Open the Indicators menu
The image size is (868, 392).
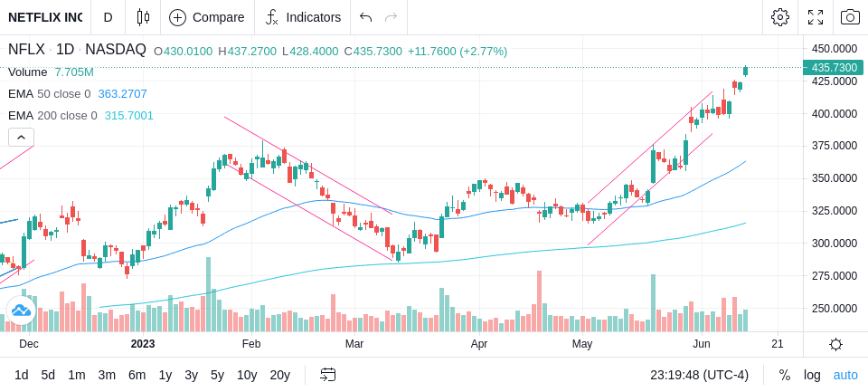(x=303, y=17)
